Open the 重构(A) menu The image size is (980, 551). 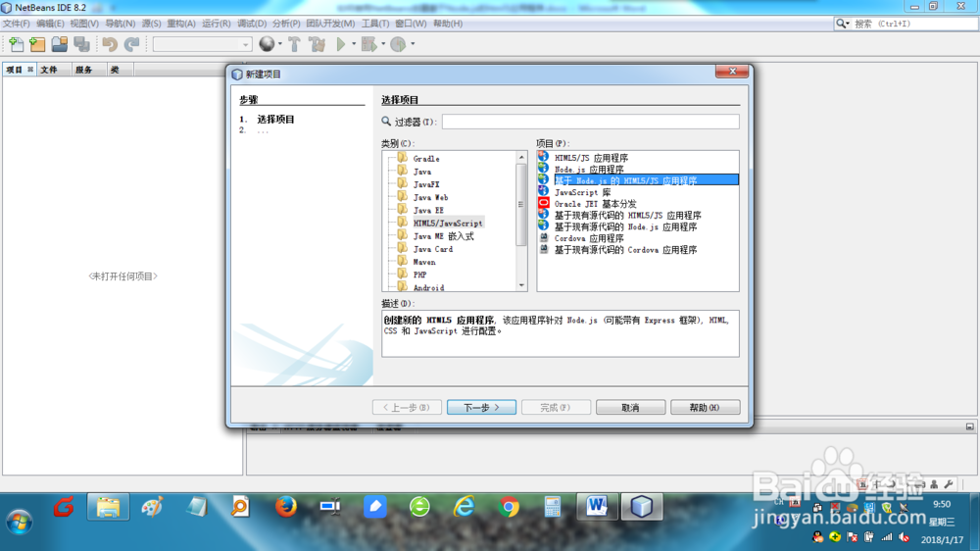pyautogui.click(x=180, y=24)
